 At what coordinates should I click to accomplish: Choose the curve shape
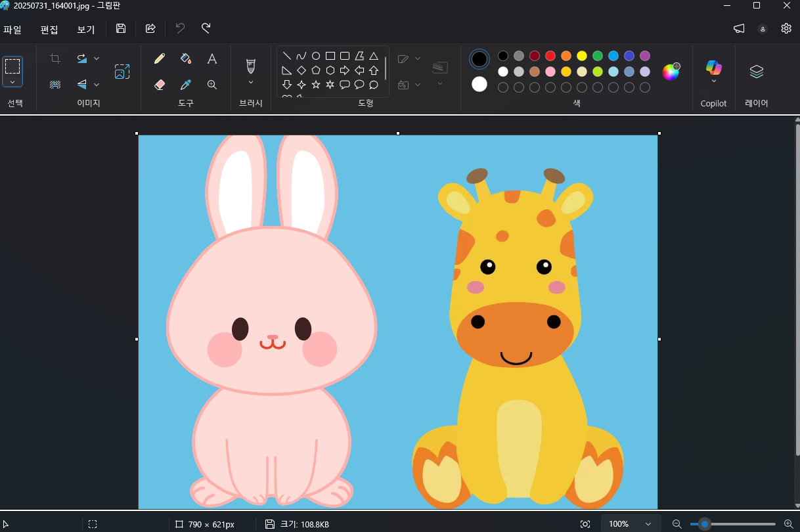tap(301, 56)
